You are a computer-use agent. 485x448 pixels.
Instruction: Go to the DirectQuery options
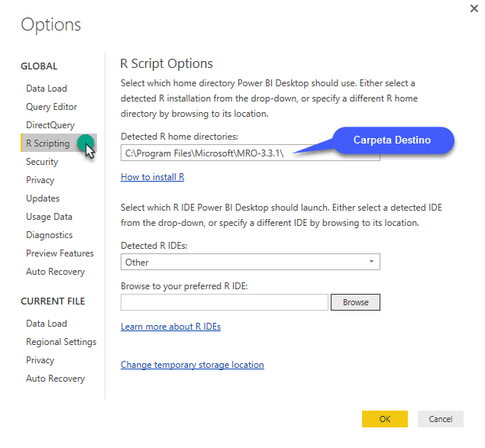pyautogui.click(x=50, y=125)
